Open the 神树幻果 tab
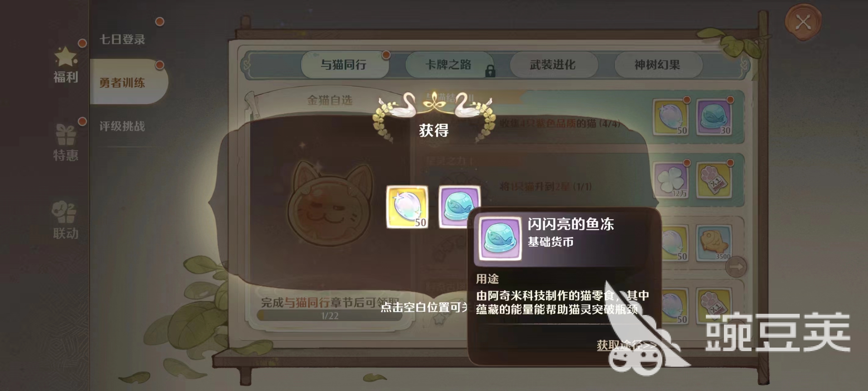Viewport: 868px width, 391px height. click(657, 64)
